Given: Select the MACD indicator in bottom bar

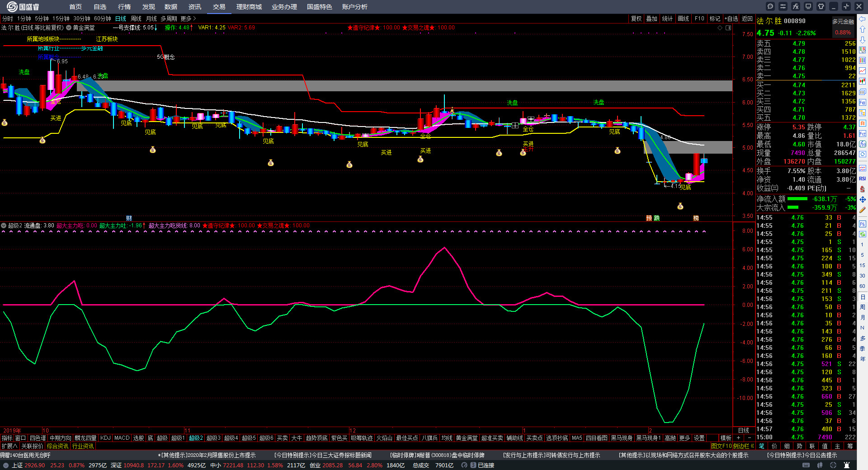Looking at the screenshot, I should 122,438.
